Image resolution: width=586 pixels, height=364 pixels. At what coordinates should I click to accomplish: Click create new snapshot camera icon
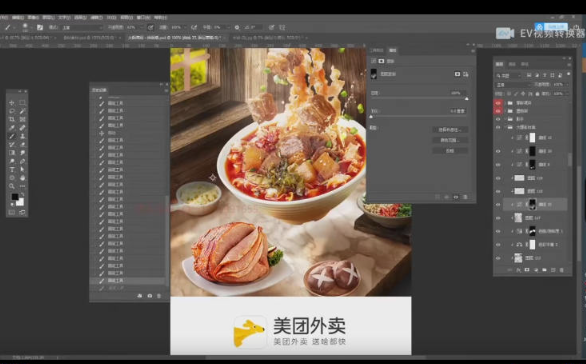point(149,296)
